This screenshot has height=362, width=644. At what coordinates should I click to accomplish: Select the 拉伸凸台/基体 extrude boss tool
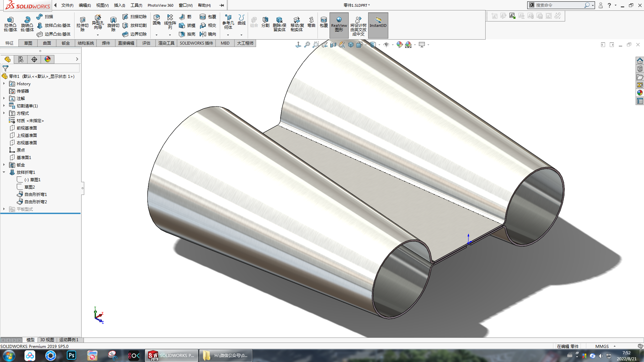click(10, 24)
